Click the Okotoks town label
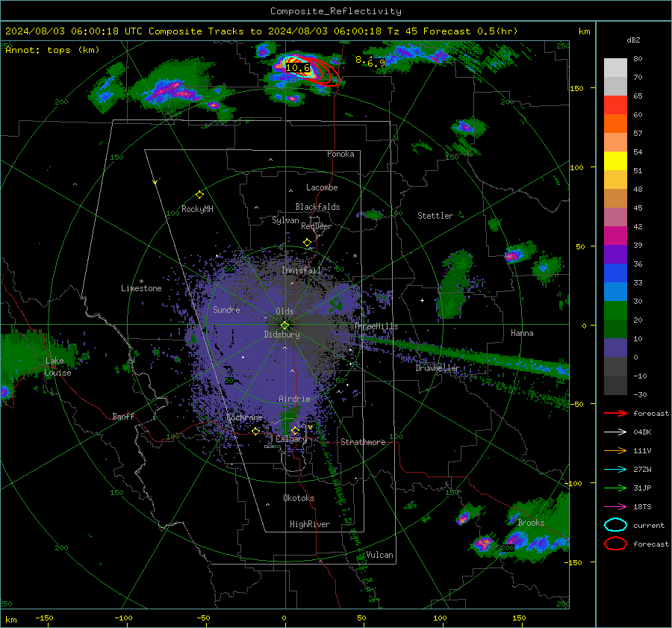Screen dimensions: 672x628 click(299, 498)
